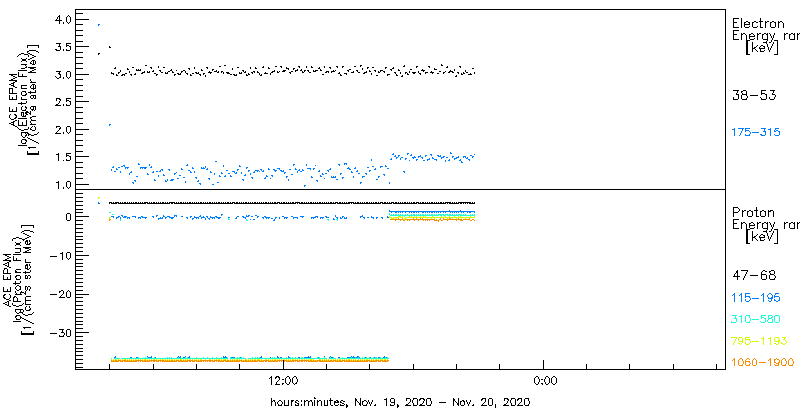
Task: Click the 12:00 time axis label
Action: [x=283, y=381]
